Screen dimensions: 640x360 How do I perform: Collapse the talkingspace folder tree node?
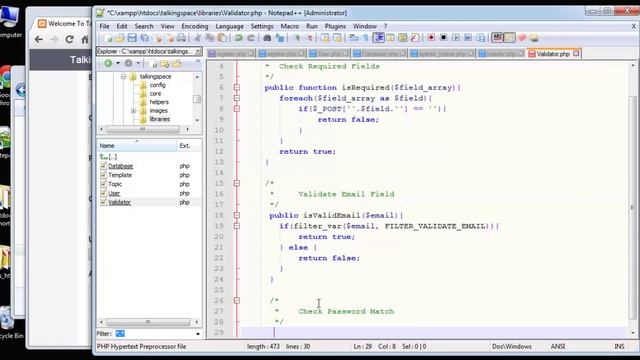coord(123,77)
